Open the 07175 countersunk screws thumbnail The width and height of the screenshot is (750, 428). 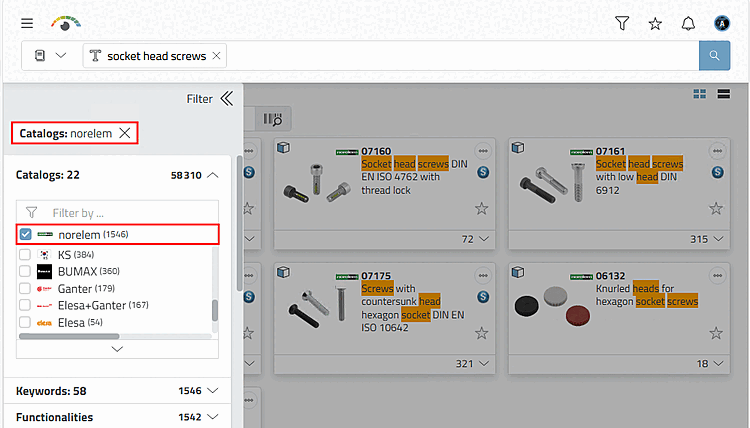pyautogui.click(x=317, y=306)
